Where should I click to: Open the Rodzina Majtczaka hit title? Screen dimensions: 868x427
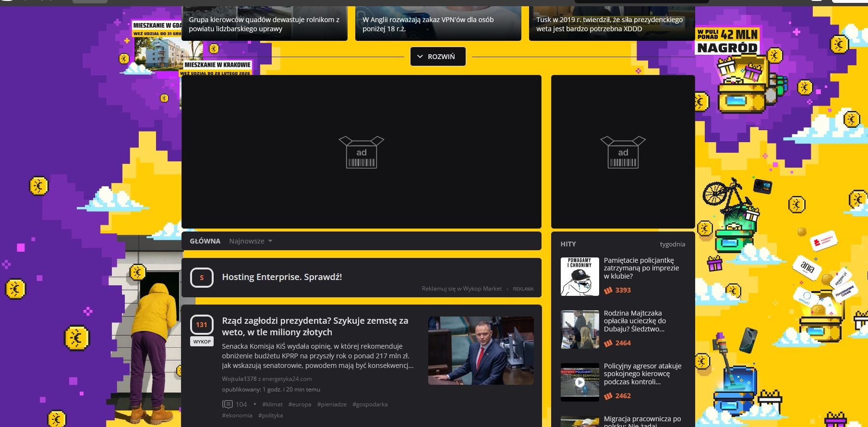635,321
